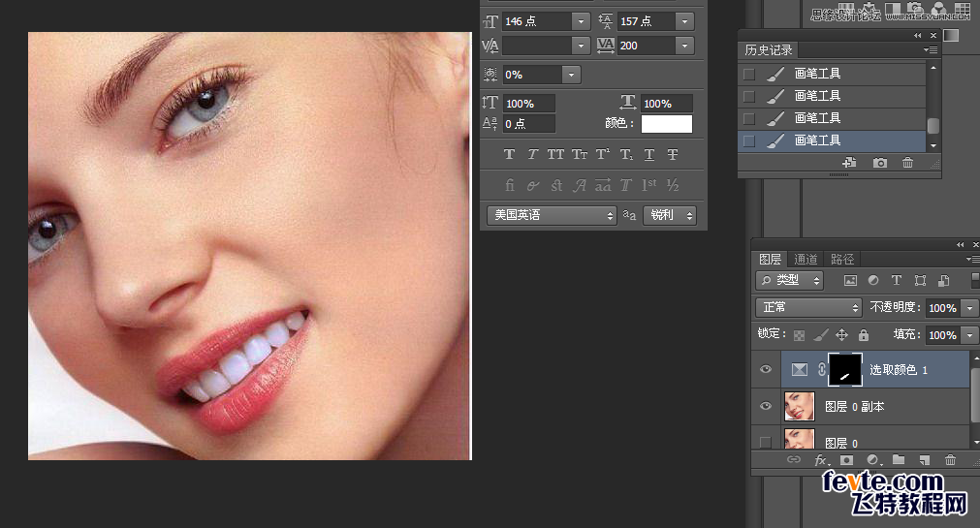This screenshot has width=980, height=528.
Task: Open leading 157 点 dropdown
Action: tap(685, 21)
